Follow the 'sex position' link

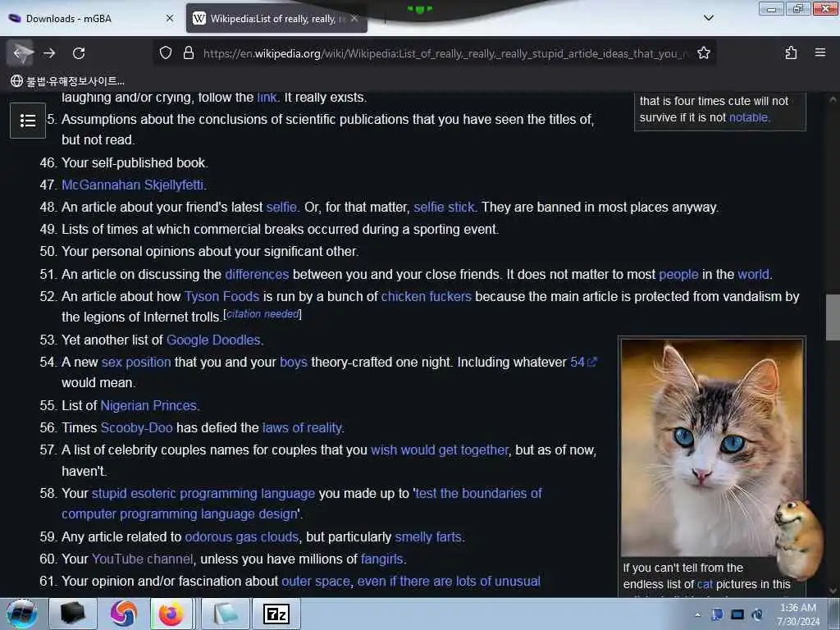tap(136, 363)
